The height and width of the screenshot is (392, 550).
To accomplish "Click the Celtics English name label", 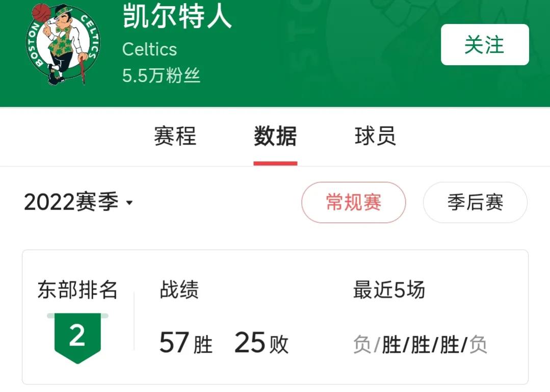I will coord(150,50).
